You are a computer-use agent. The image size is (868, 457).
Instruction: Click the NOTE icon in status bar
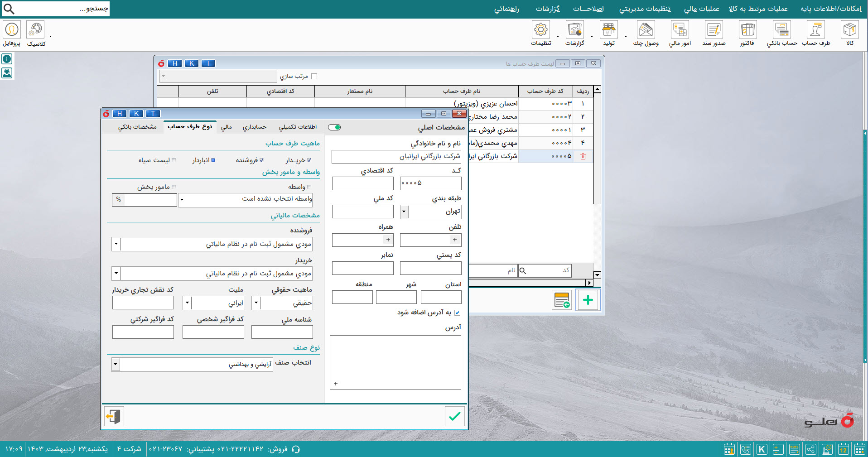[795, 449]
